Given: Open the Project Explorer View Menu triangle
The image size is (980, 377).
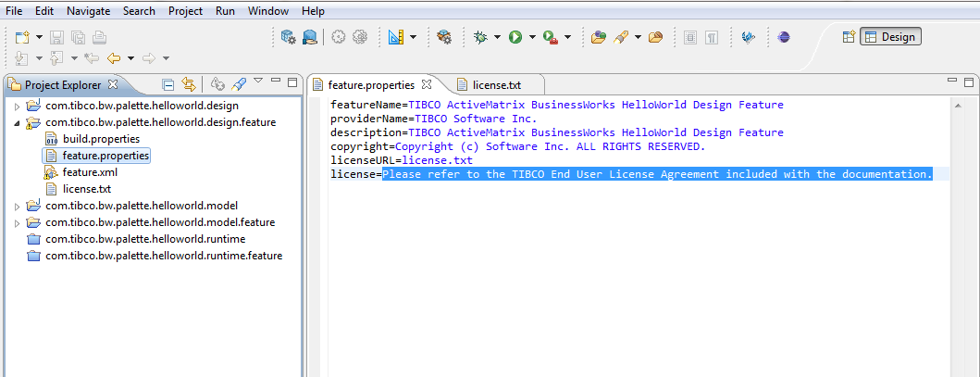Looking at the screenshot, I should click(258, 81).
